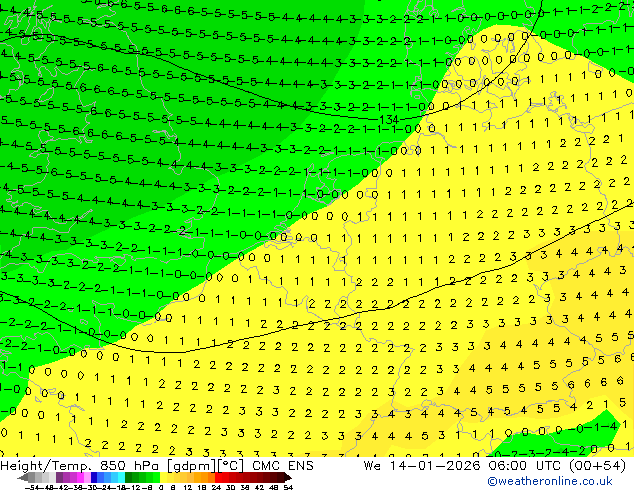Click the bright red 24 legend swatch
The image size is (634, 490).
pos(218,477)
